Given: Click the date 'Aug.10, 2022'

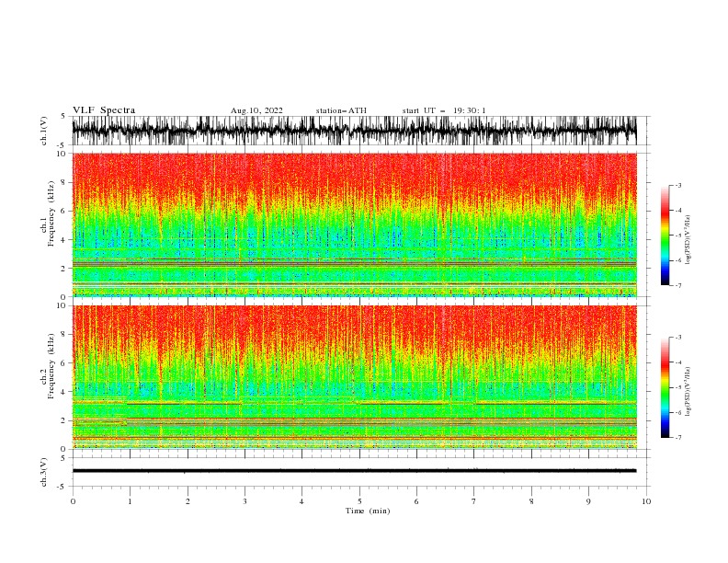Looking at the screenshot, I should pos(256,110).
